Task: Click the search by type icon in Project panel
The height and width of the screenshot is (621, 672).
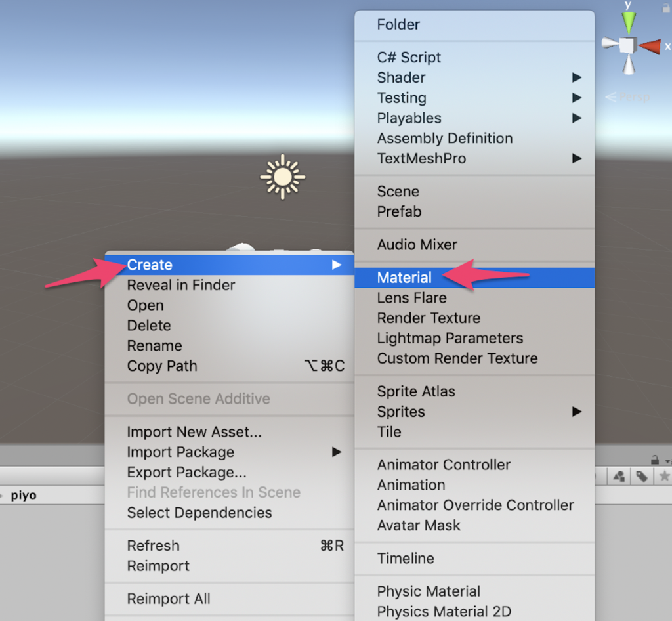Action: click(x=619, y=476)
